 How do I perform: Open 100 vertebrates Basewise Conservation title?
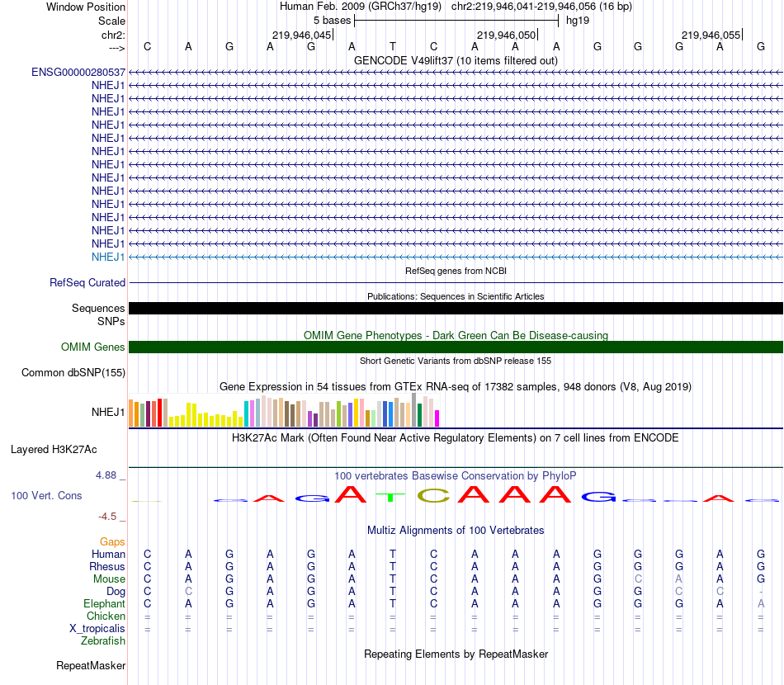456,476
